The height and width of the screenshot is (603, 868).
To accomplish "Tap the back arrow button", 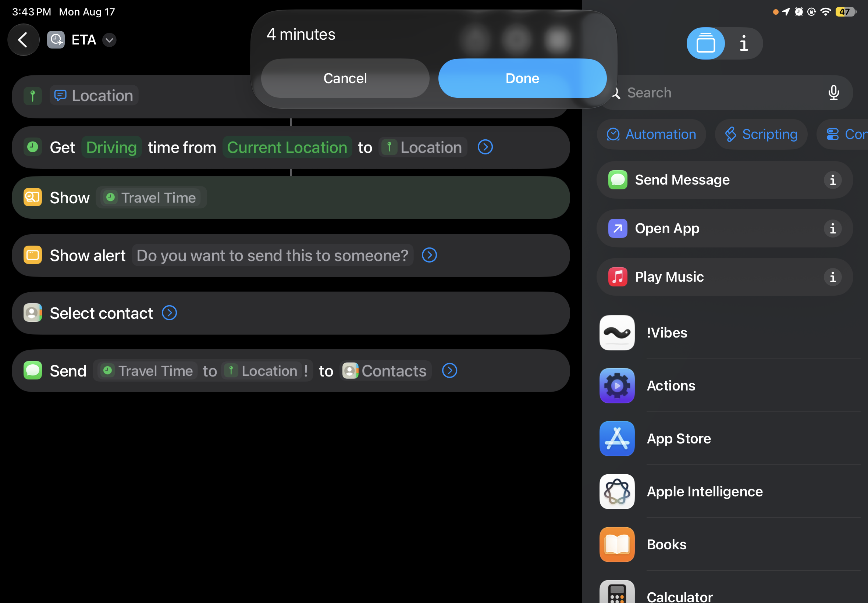I will pyautogui.click(x=23, y=40).
